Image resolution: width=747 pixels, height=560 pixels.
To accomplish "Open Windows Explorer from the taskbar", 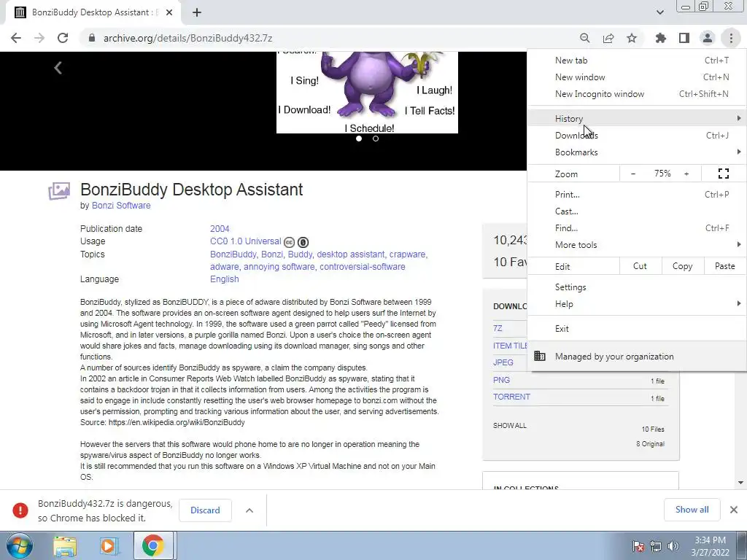I will pyautogui.click(x=65, y=546).
